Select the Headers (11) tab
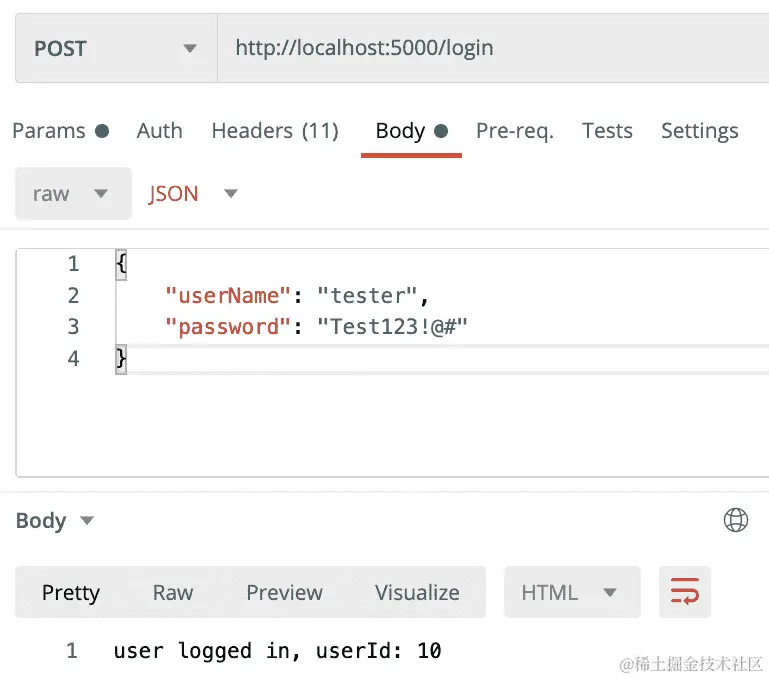This screenshot has height=679, width=769. click(x=275, y=131)
